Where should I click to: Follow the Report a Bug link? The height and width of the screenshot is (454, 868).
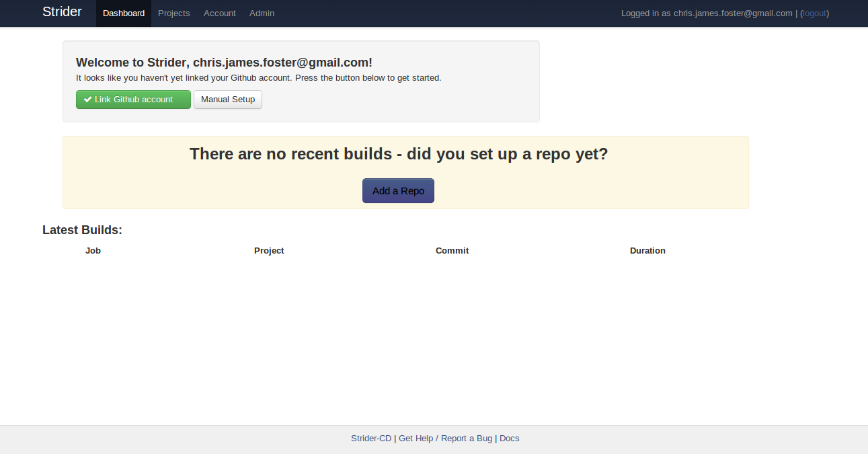tap(467, 439)
